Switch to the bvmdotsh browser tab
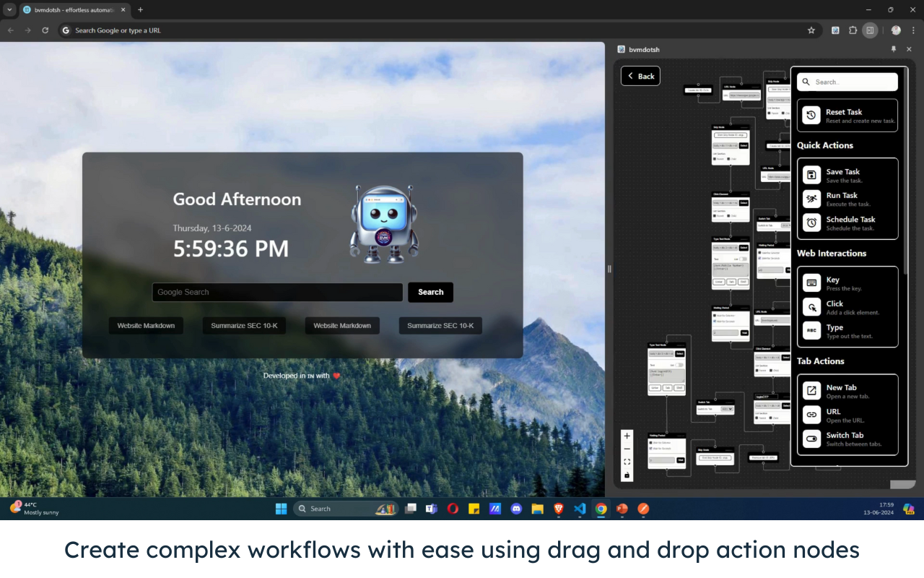This screenshot has height=578, width=924. coord(69,10)
